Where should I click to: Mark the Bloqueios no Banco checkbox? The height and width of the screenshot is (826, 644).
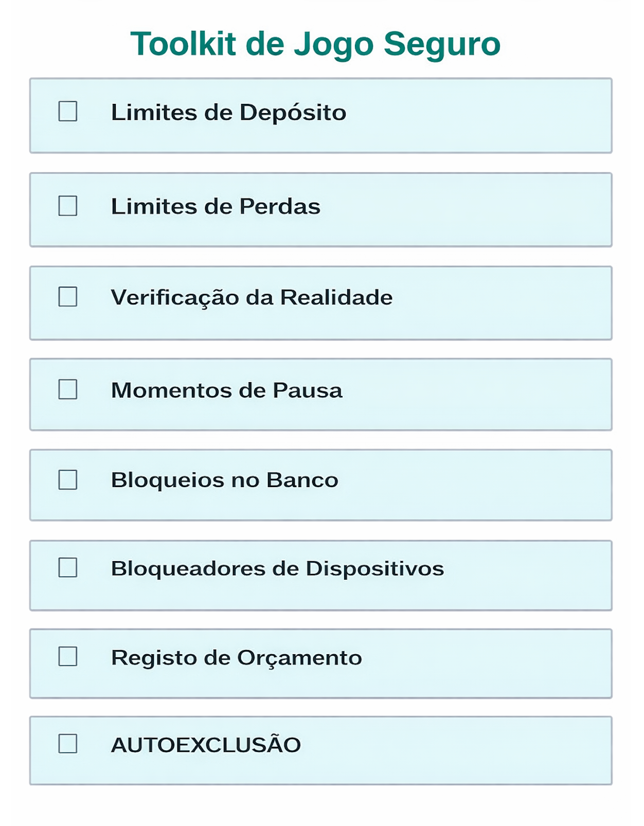pyautogui.click(x=68, y=480)
